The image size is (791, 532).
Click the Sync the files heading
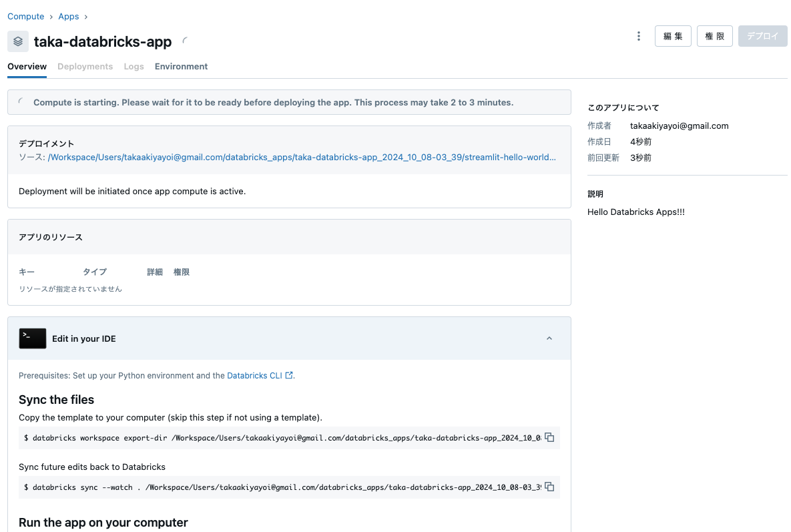[x=57, y=399]
